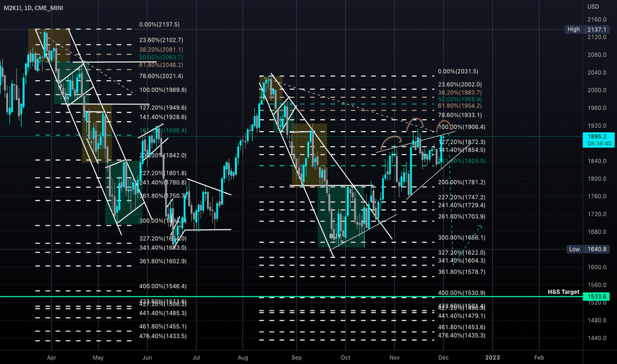Image resolution: width=617 pixels, height=364 pixels.
Task: Click the 78.60%(2021.4) Fibonacci label
Action: (x=161, y=76)
